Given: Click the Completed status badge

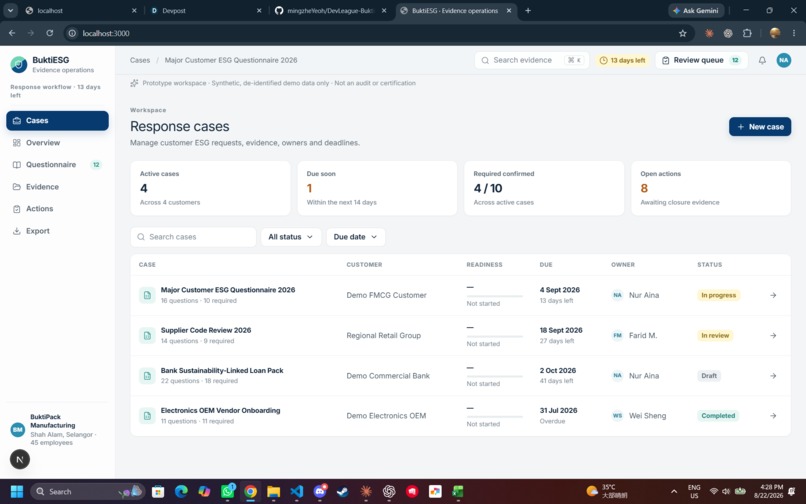Looking at the screenshot, I should coord(718,416).
